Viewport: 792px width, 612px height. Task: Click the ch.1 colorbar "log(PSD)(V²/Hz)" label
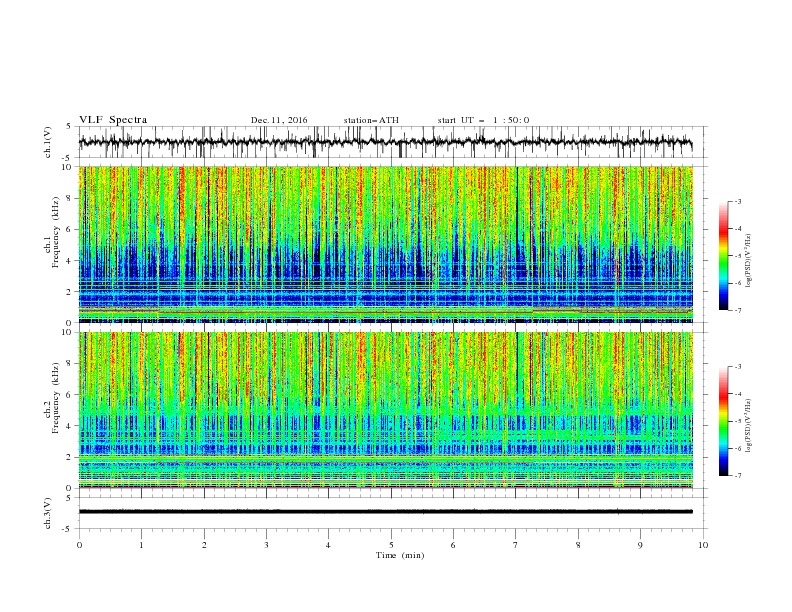[x=749, y=261]
